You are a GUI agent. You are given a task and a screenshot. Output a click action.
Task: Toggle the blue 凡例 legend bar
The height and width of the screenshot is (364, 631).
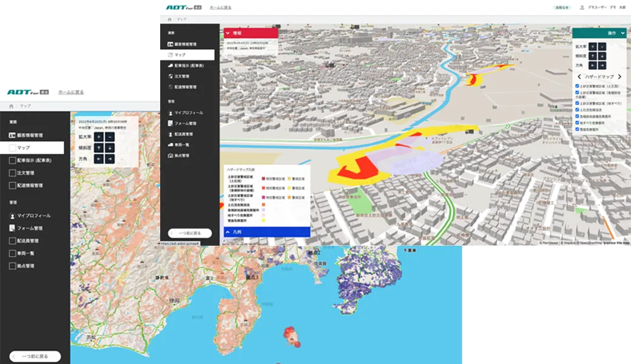coord(267,232)
